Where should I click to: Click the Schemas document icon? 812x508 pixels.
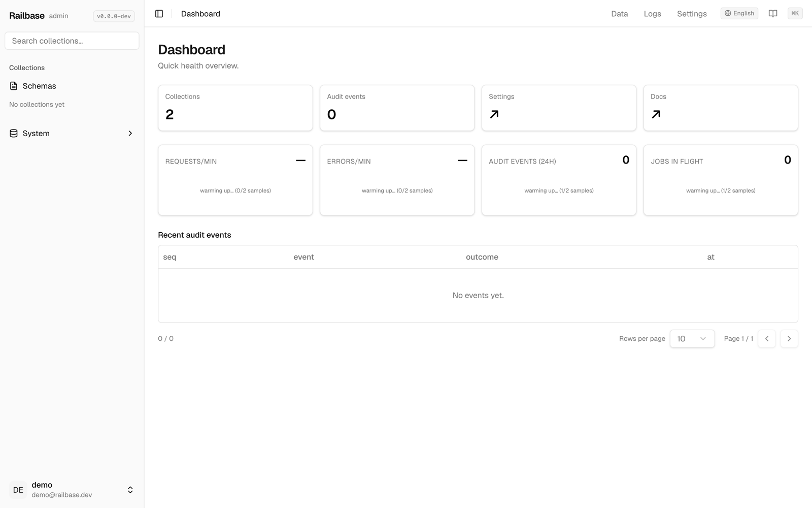click(x=14, y=86)
